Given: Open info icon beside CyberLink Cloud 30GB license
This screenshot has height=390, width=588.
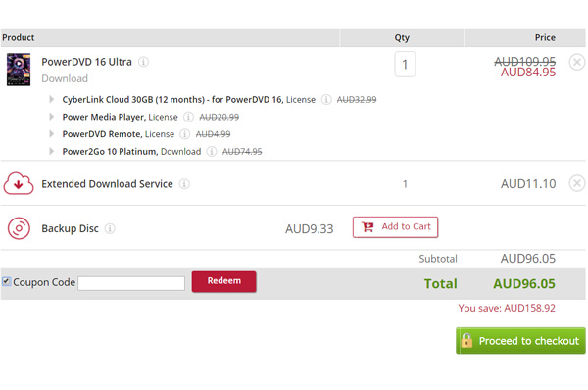Looking at the screenshot, I should coord(326,99).
